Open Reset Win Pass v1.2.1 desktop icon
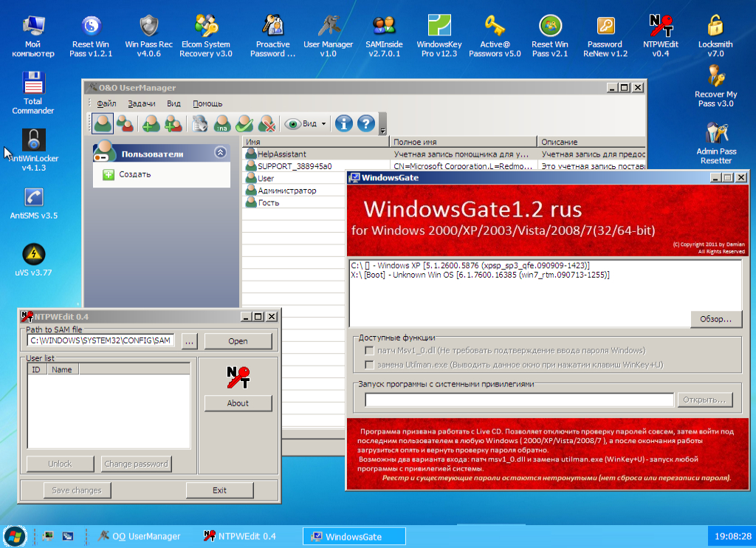Image resolution: width=756 pixels, height=548 pixels. pyautogui.click(x=91, y=36)
